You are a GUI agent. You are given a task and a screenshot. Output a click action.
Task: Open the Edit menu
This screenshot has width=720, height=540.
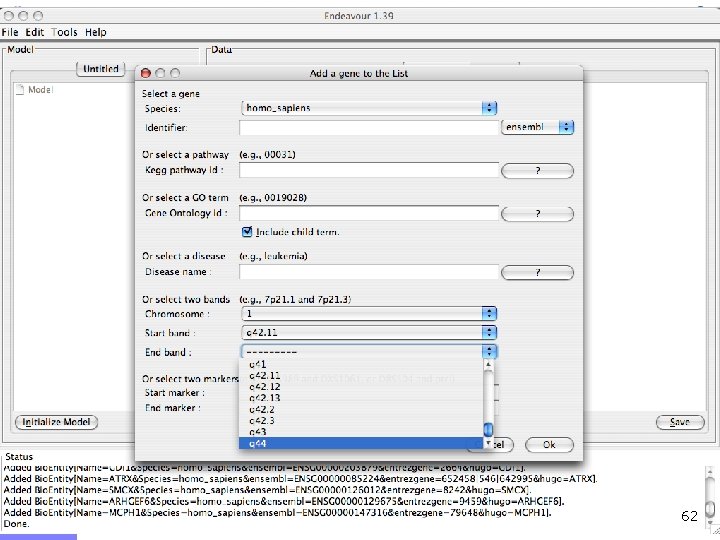tap(34, 32)
